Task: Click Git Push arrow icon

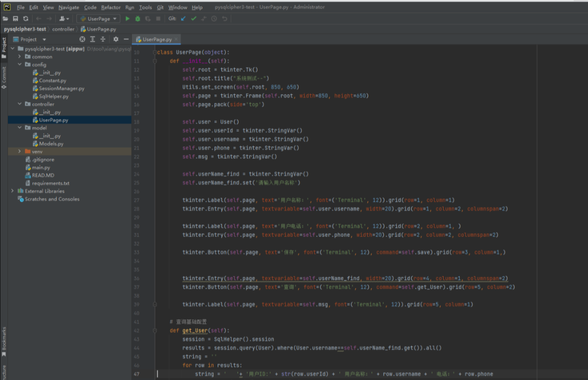Action: click(204, 19)
